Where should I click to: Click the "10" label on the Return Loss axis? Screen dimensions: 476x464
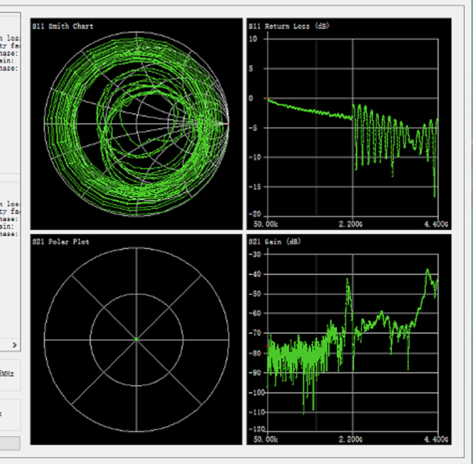point(253,39)
